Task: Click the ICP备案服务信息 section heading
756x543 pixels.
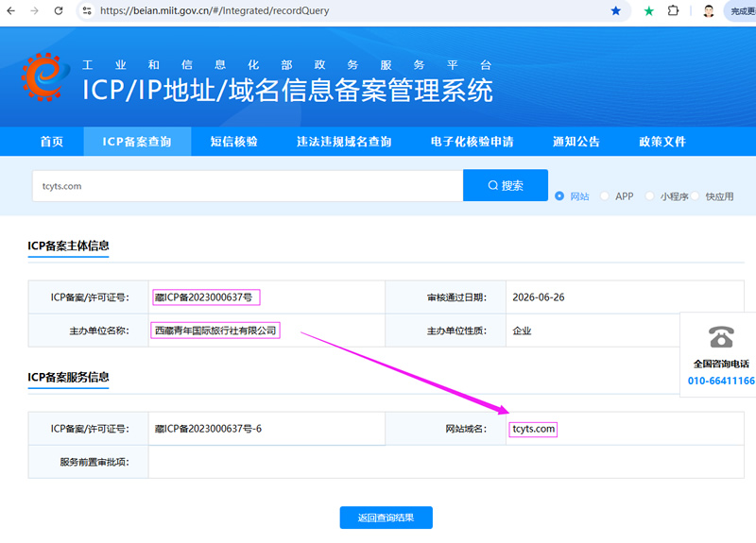Action: tap(68, 377)
